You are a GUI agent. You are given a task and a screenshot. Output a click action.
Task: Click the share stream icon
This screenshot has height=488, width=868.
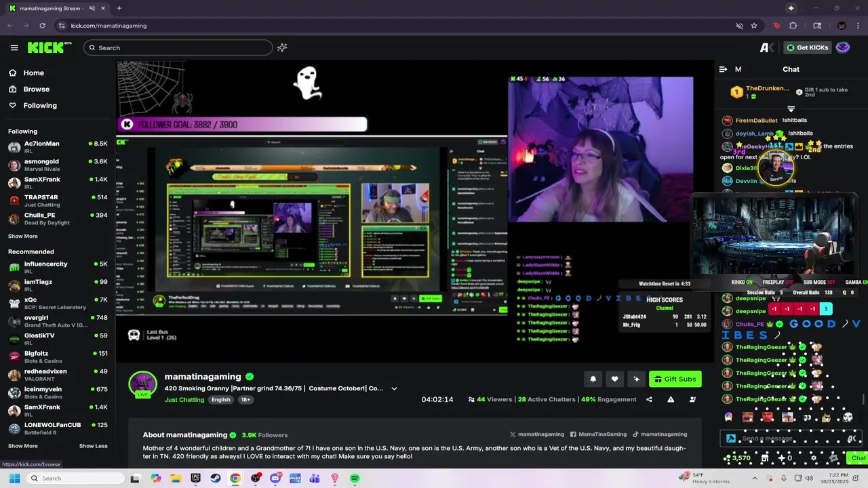point(649,399)
